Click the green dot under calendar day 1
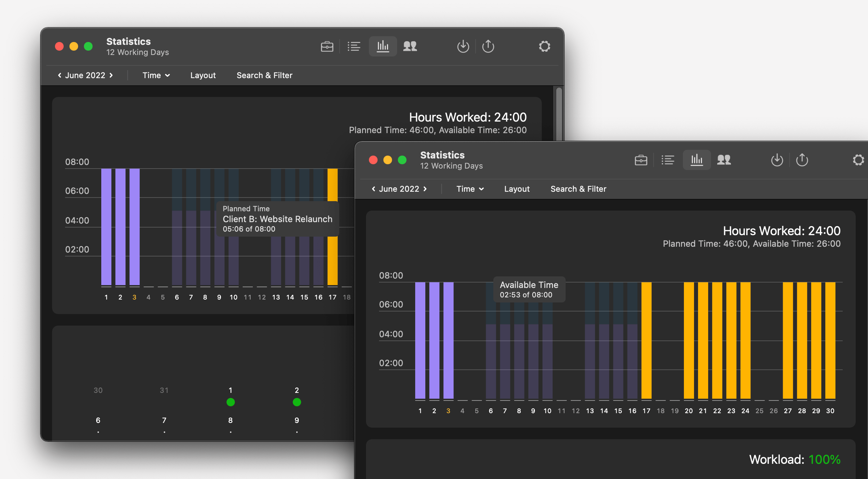 tap(231, 402)
